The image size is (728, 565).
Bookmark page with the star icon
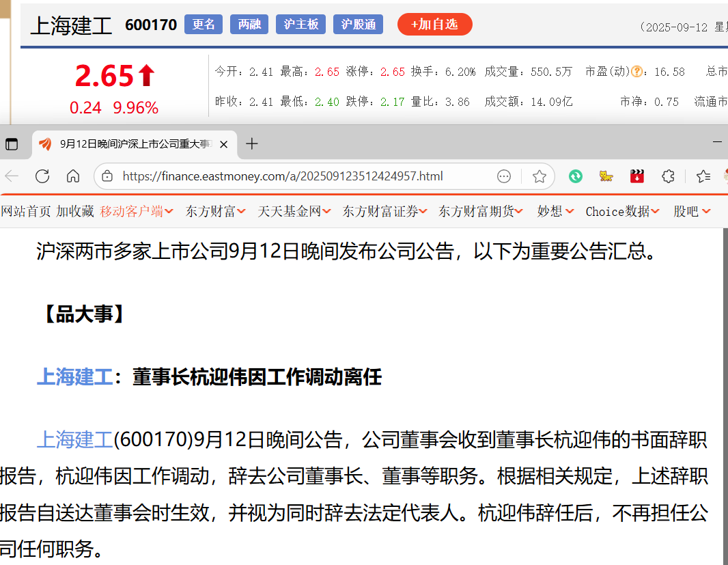539,176
